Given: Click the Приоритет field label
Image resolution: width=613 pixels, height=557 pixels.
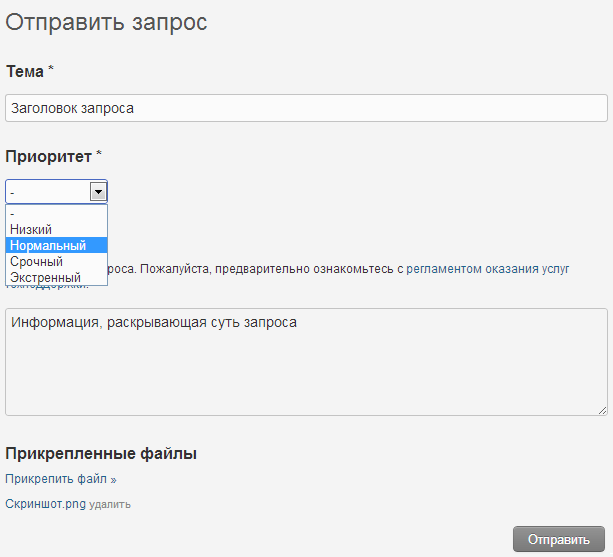Looking at the screenshot, I should click(49, 157).
